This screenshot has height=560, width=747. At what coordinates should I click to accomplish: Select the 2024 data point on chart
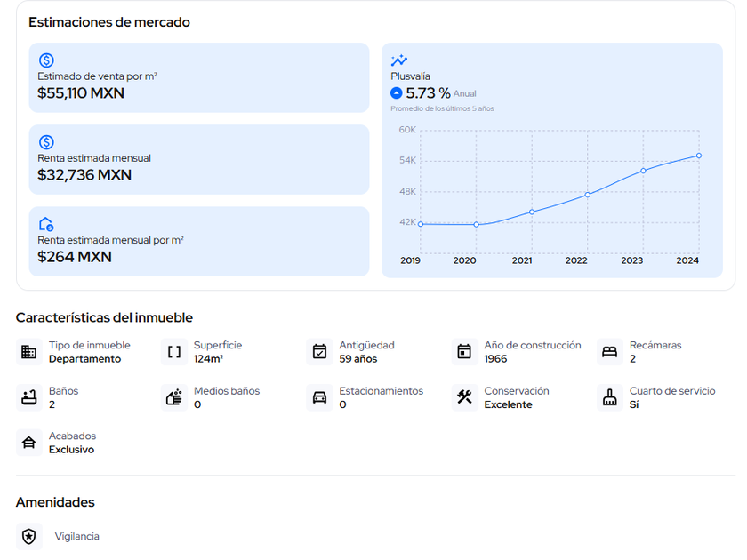699,156
